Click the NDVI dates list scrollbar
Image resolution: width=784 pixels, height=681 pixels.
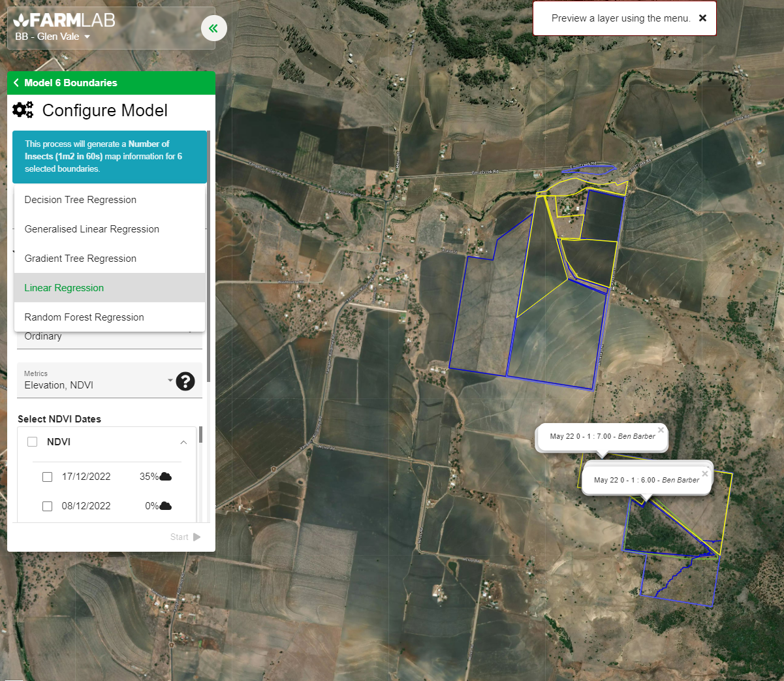(200, 435)
